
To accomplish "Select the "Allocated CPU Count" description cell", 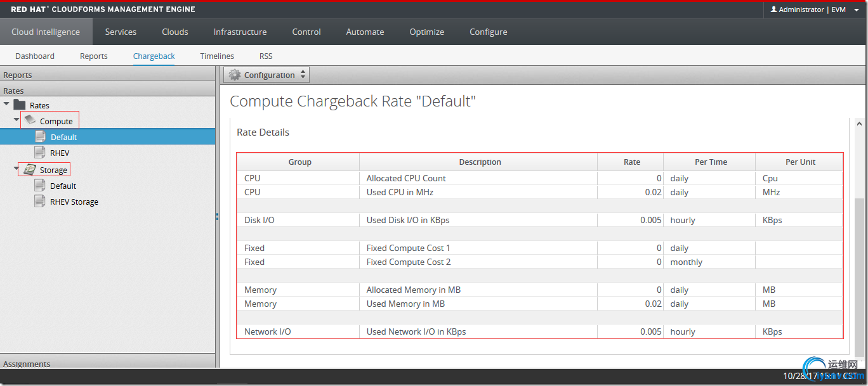I will tap(478, 178).
